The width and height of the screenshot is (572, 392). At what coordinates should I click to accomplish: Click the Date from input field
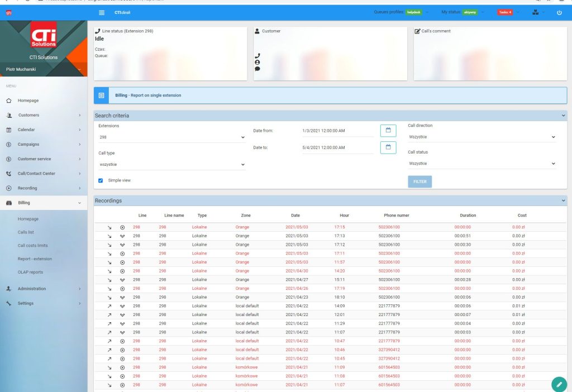337,131
